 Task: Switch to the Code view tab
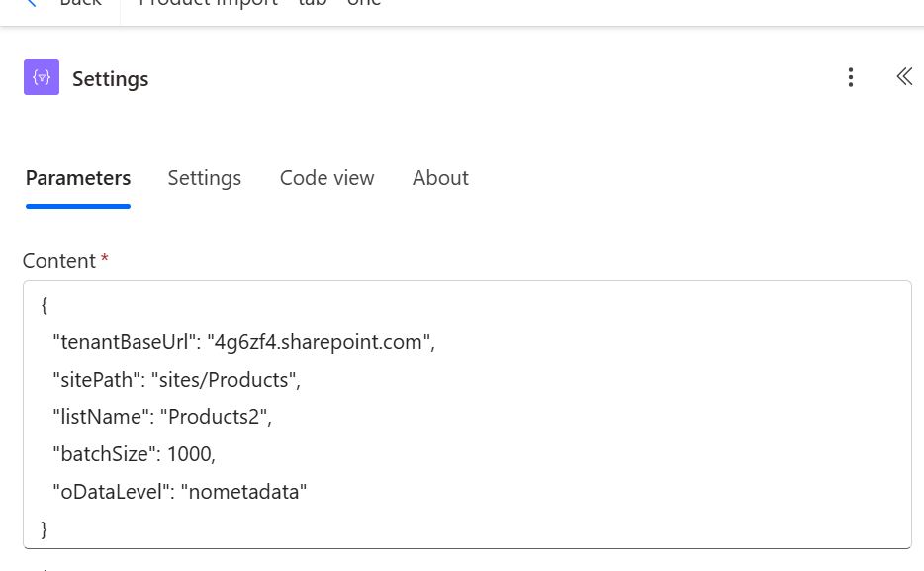pos(326,178)
